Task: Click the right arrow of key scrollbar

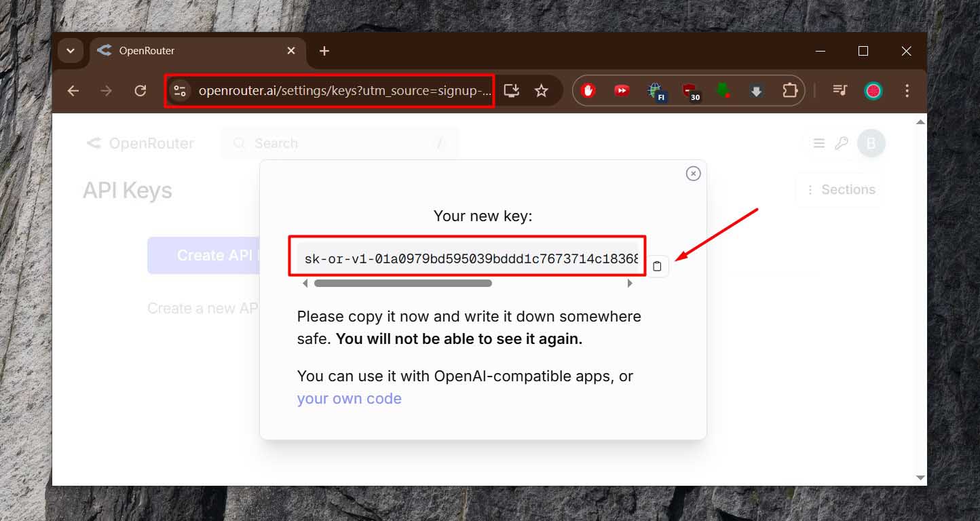Action: [x=630, y=284]
